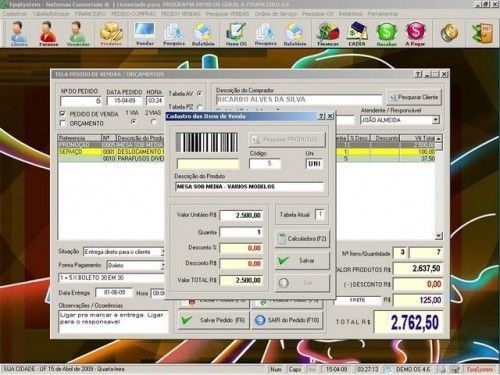Screen dimensions: 500x375
Task: Open the Vendedor toolbar icon
Action: [x=78, y=33]
